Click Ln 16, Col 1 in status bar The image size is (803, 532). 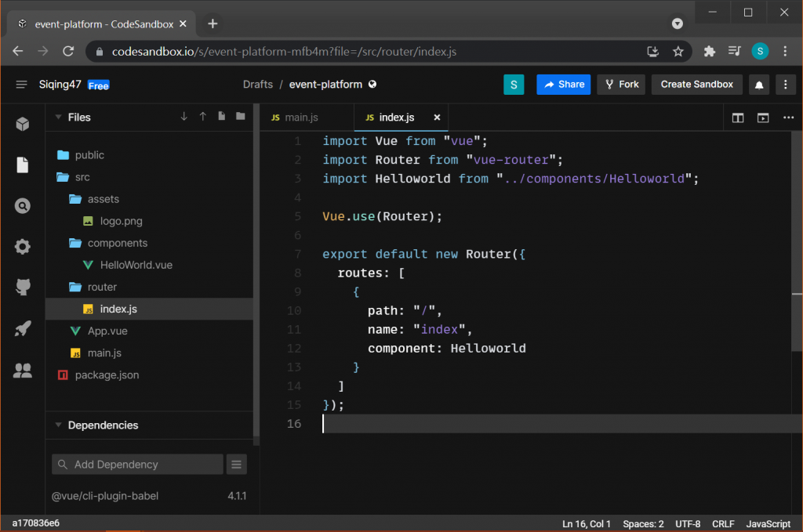point(587,524)
